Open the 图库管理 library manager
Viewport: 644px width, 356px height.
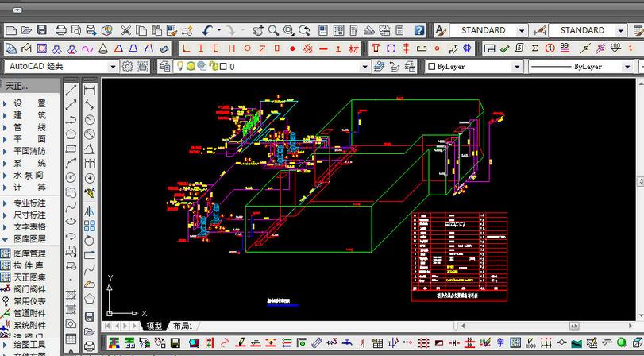29,253
